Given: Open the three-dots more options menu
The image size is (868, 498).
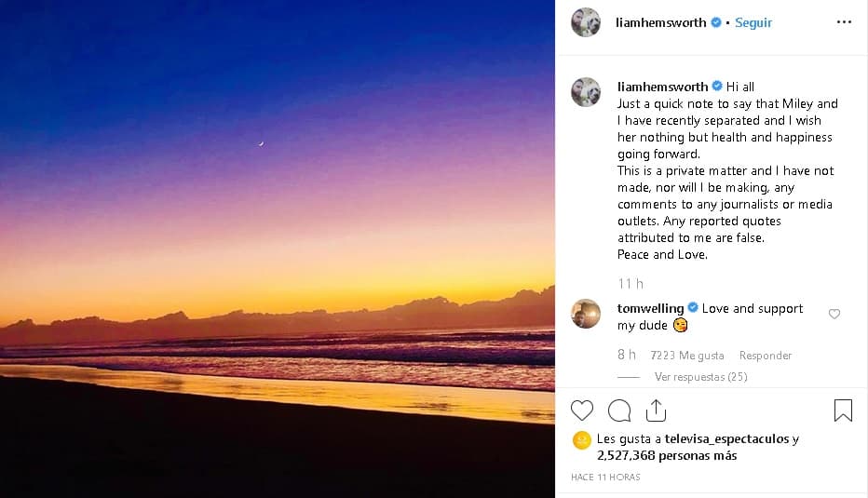Looking at the screenshot, I should point(844,22).
